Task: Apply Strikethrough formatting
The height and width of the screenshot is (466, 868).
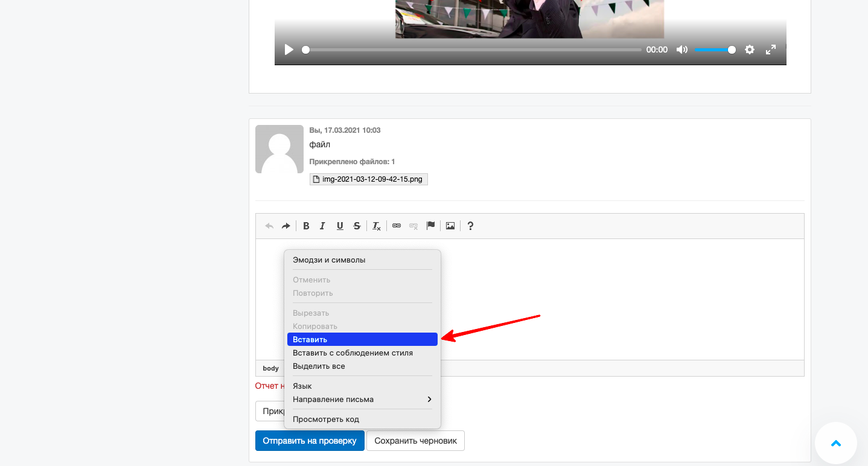Action: click(357, 226)
